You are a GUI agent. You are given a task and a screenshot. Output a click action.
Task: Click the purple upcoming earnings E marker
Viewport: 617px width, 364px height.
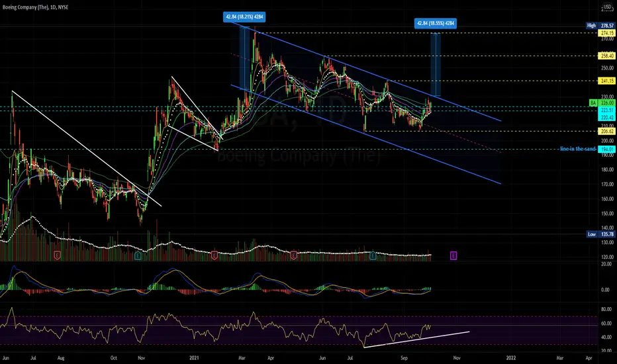coord(453,255)
